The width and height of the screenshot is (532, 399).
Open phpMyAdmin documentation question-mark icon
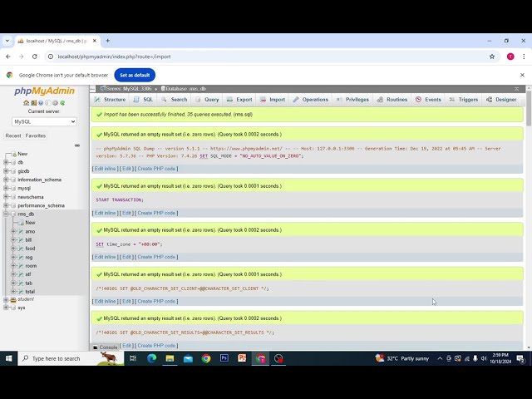coord(41,102)
